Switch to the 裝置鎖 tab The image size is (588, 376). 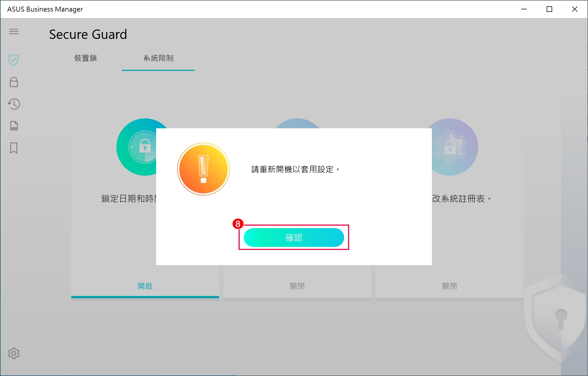click(85, 58)
